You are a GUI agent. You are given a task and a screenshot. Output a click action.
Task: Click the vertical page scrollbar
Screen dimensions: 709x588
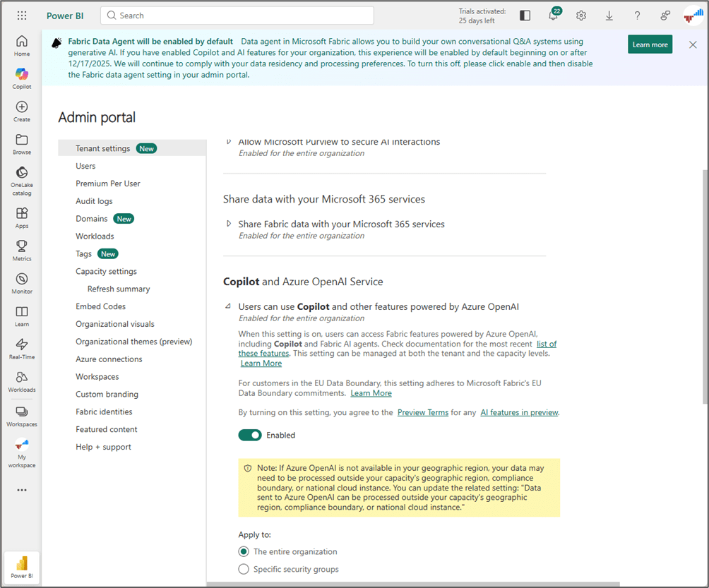click(x=705, y=286)
